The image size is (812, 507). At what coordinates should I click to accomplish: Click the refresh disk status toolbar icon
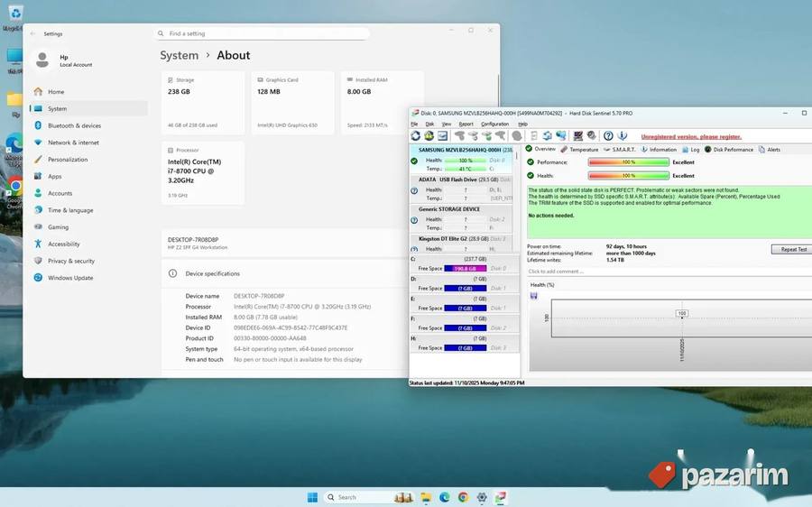(x=415, y=135)
